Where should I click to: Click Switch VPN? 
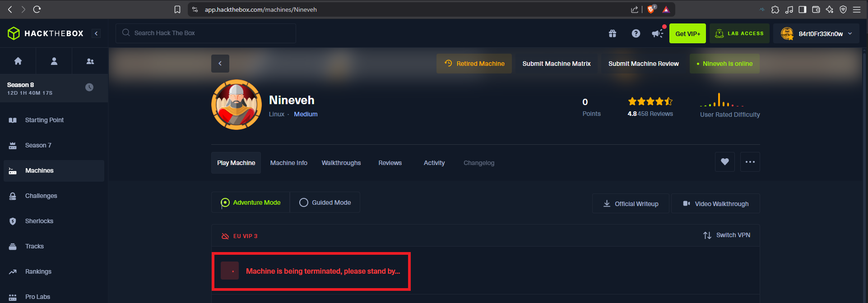point(727,235)
